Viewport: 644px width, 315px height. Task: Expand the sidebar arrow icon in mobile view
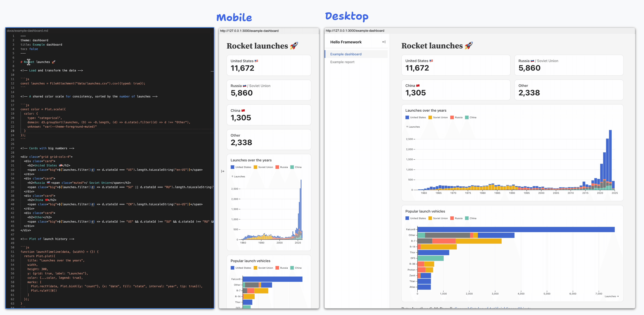point(223,171)
